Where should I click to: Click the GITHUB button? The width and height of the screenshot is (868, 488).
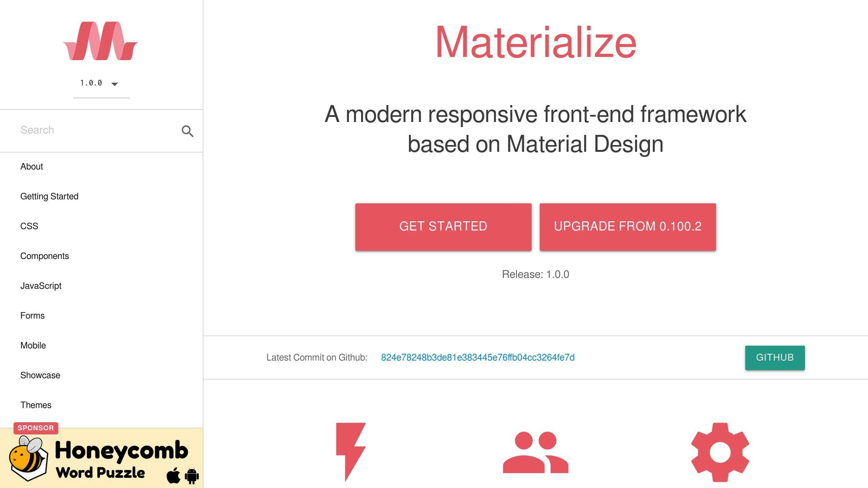click(775, 357)
